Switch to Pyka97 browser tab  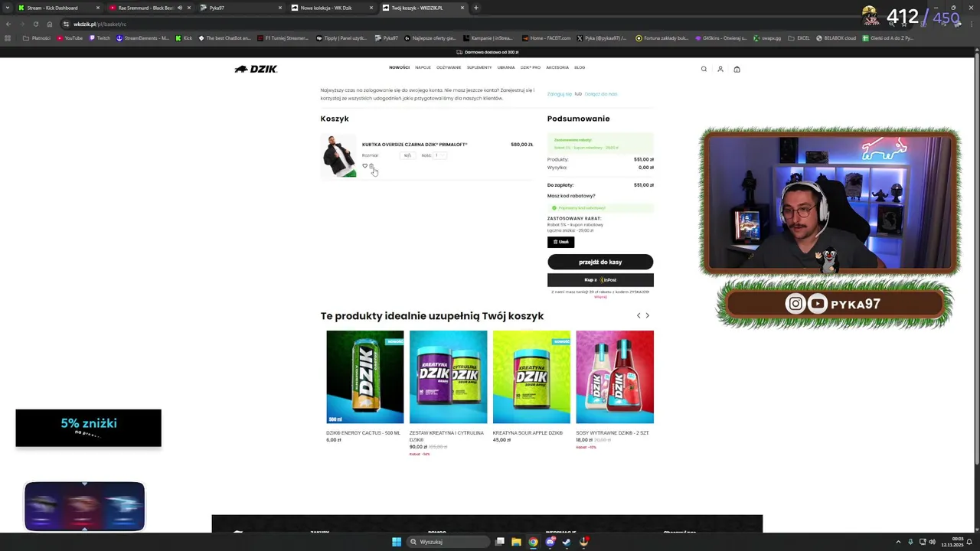[240, 8]
